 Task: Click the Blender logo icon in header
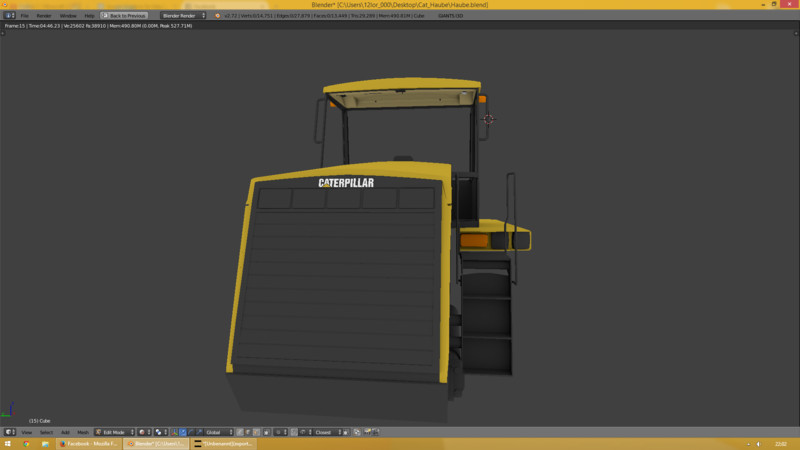[x=218, y=16]
